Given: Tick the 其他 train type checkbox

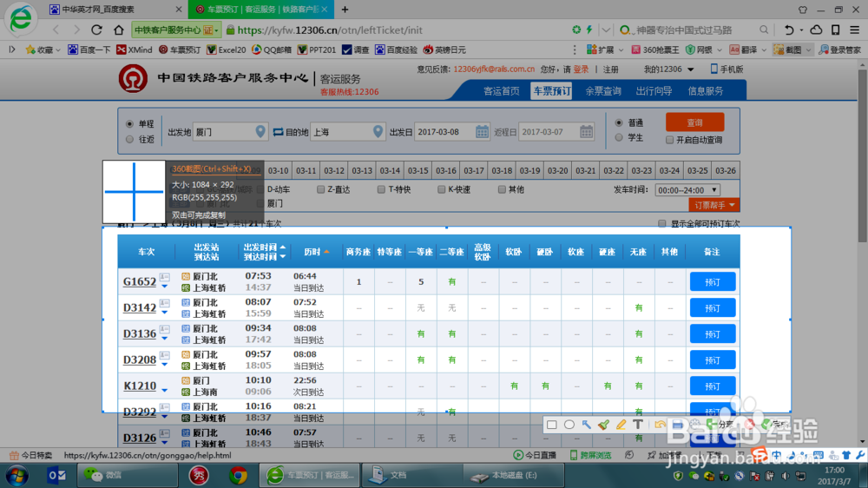Looking at the screenshot, I should click(x=502, y=189).
